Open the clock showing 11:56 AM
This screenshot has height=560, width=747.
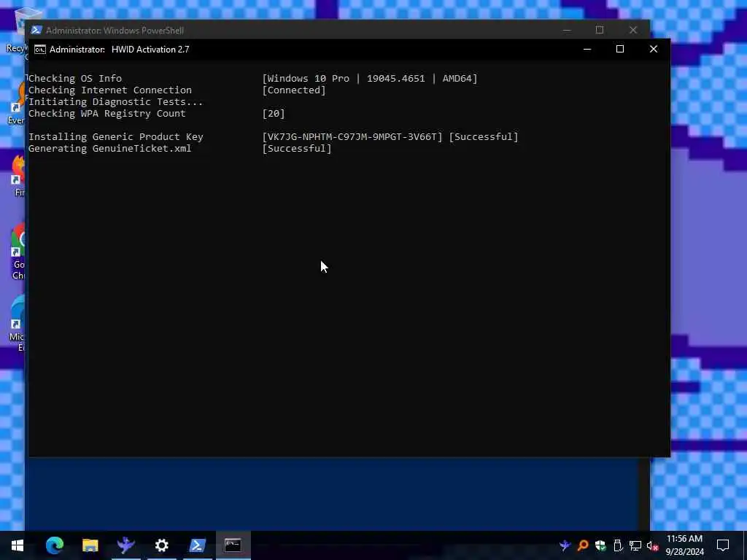(x=684, y=539)
